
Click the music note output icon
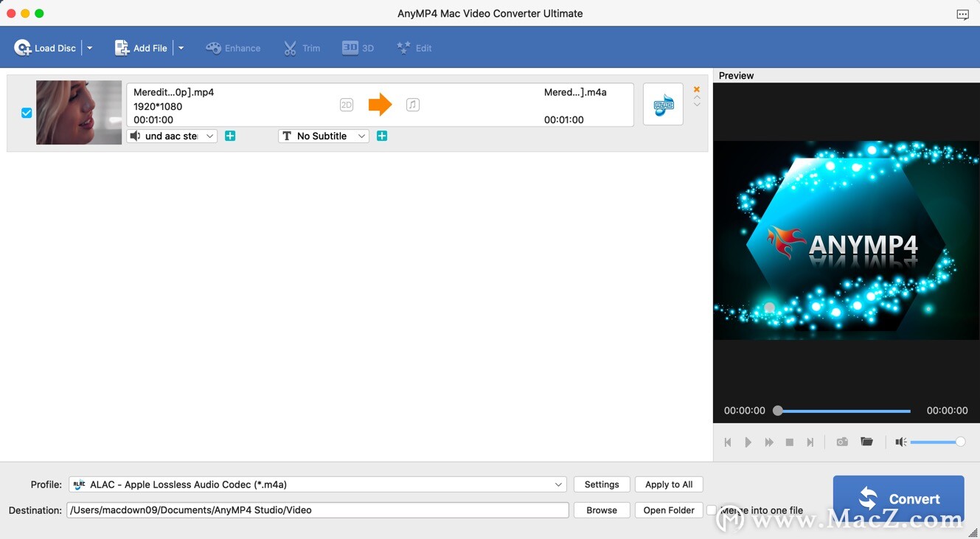[x=413, y=105]
